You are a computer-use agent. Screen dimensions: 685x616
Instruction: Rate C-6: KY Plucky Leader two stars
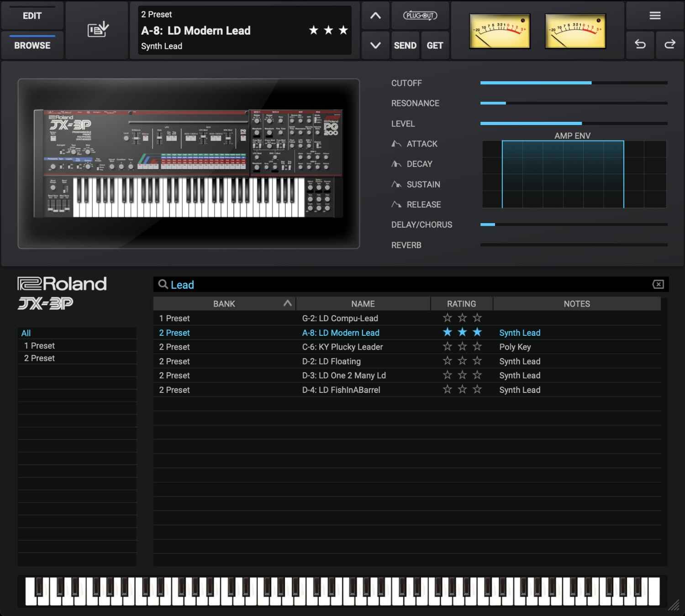(x=463, y=346)
